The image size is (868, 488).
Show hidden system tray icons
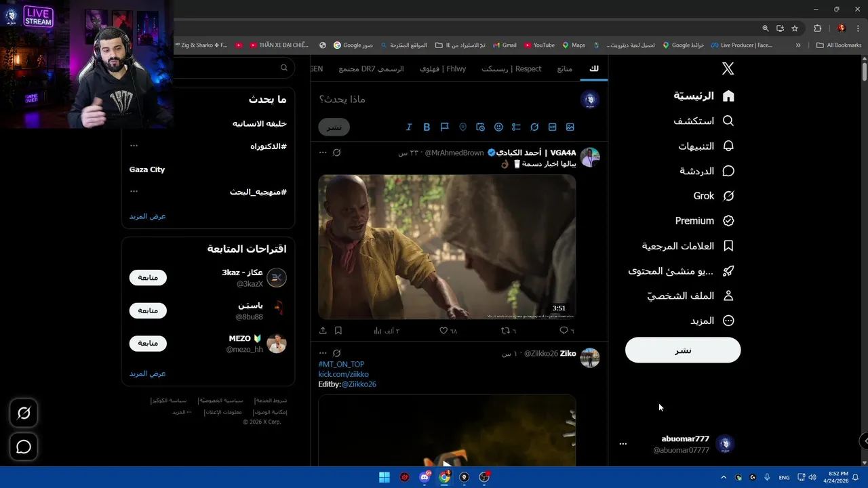pyautogui.click(x=723, y=477)
